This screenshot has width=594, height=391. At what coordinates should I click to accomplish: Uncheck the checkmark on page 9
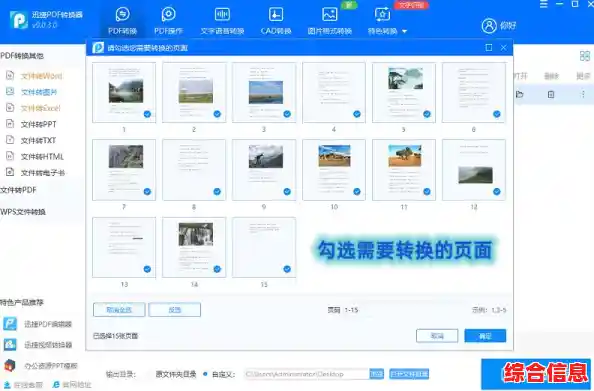click(287, 191)
